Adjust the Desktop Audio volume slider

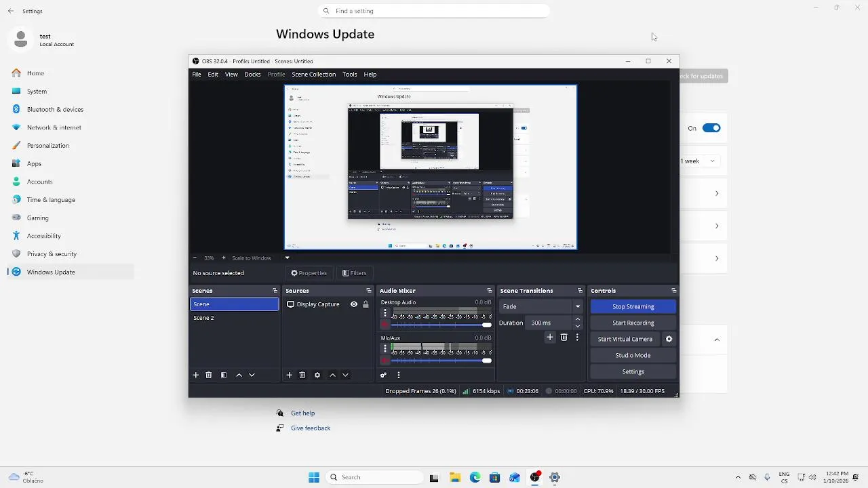(441, 325)
